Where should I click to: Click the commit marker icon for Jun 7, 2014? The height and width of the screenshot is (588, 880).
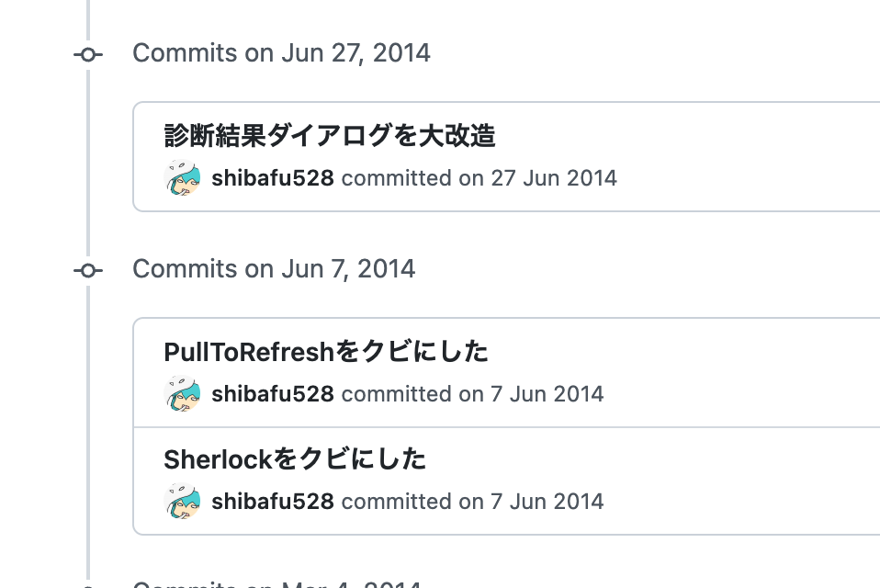click(88, 270)
